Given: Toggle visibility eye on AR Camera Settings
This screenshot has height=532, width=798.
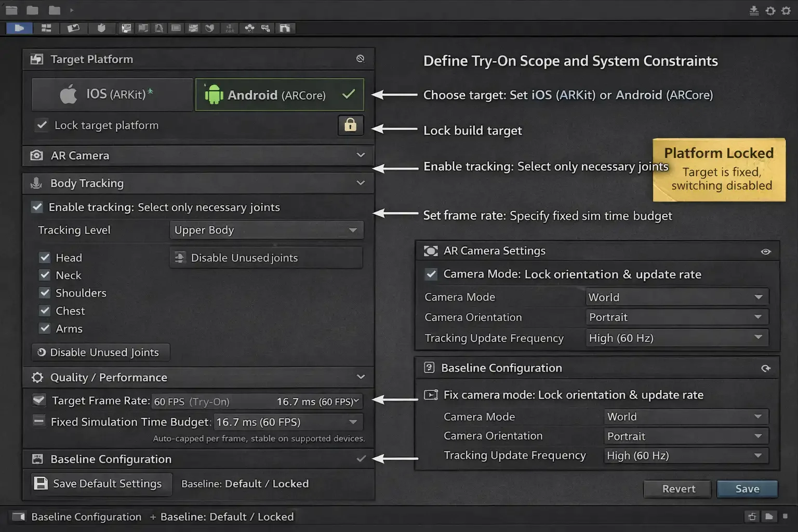Looking at the screenshot, I should (x=765, y=251).
